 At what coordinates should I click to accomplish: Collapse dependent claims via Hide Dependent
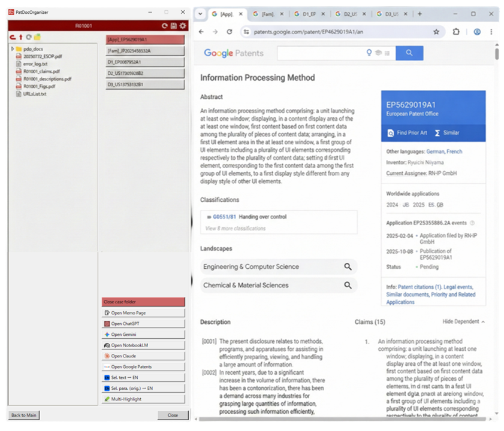[463, 321]
